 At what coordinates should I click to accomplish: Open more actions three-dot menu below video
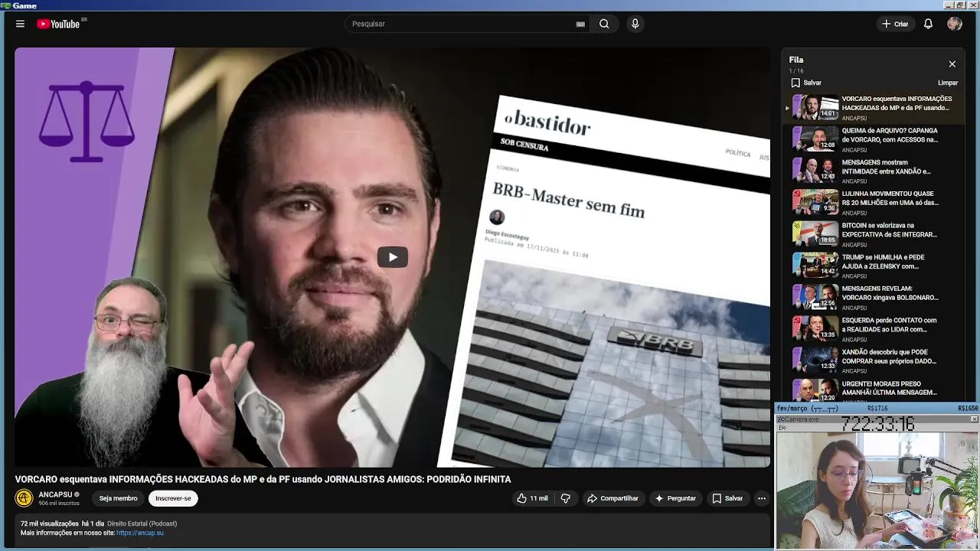tap(761, 498)
